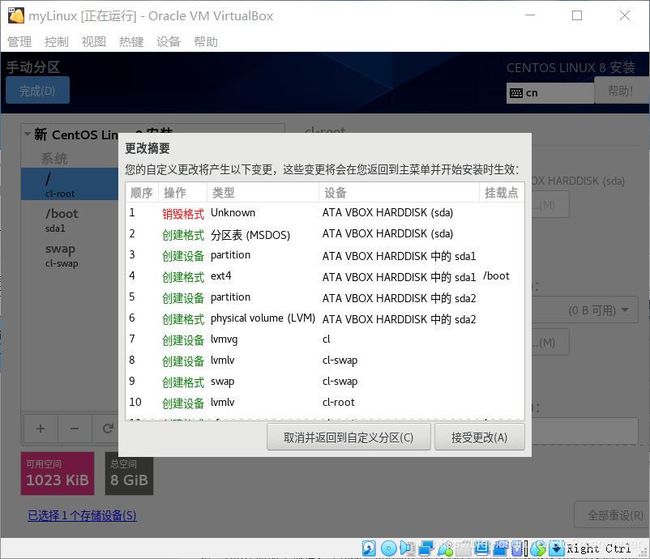Click the 总空间 8 GiB box
The height and width of the screenshot is (559, 650).
[x=129, y=474]
